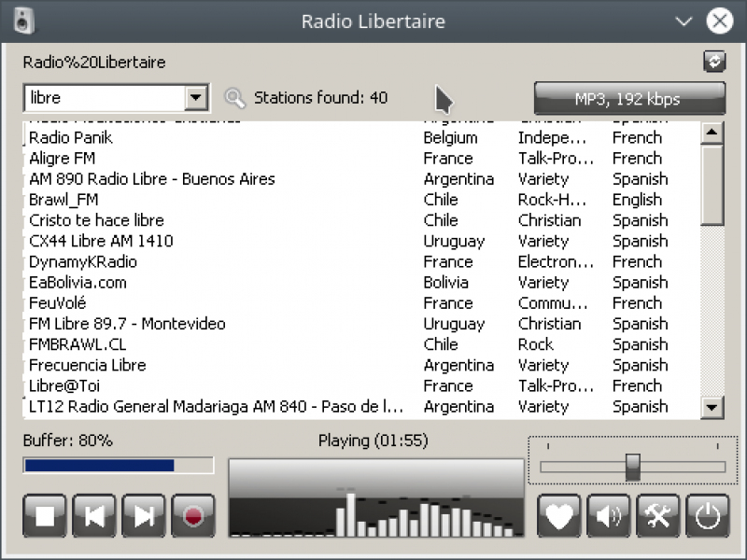Open the window menu chevron in title bar
Screen dimensions: 747x560
[x=685, y=21]
